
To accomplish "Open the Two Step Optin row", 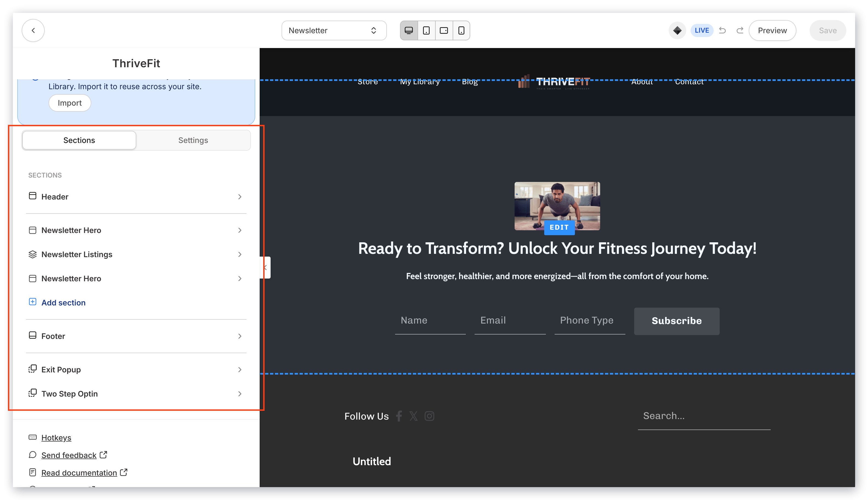I will [136, 394].
